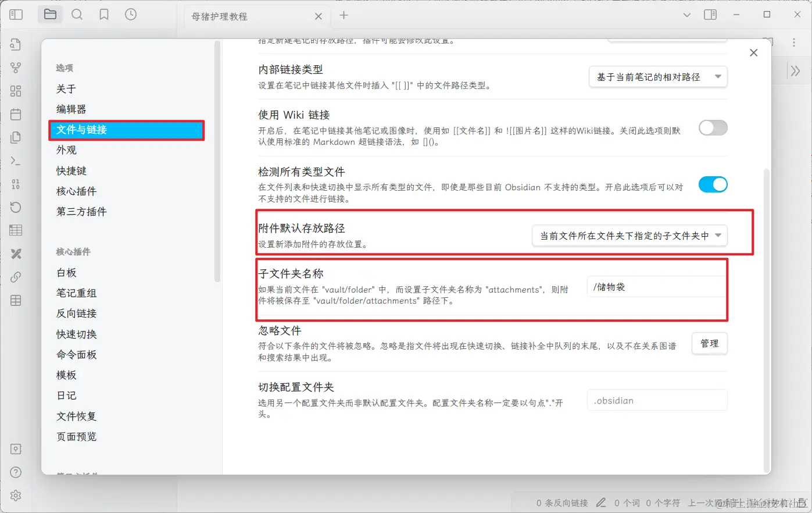Open help question mark icon
The width and height of the screenshot is (812, 513).
[16, 472]
